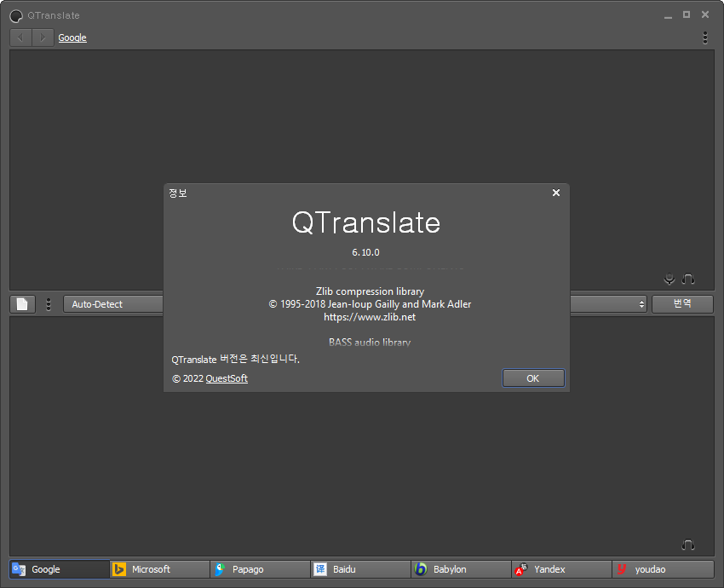Open the Google service link at top
This screenshot has width=724, height=588.
[72, 37]
